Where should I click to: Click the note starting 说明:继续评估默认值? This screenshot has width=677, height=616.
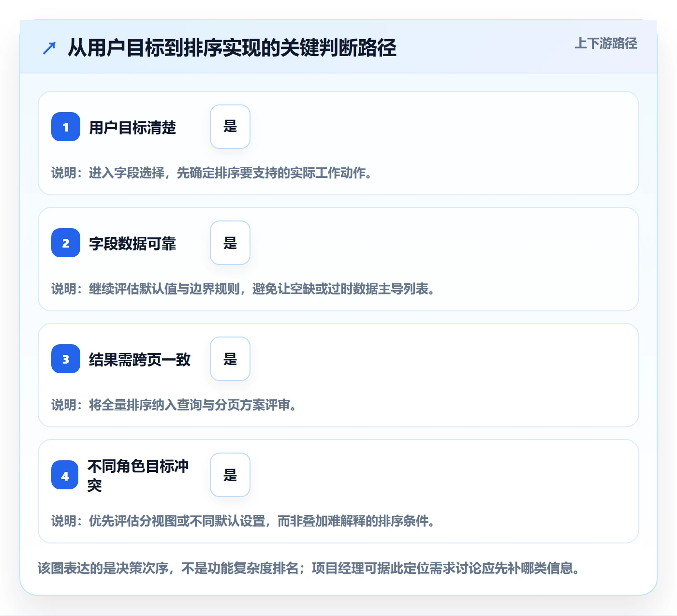pos(243,289)
